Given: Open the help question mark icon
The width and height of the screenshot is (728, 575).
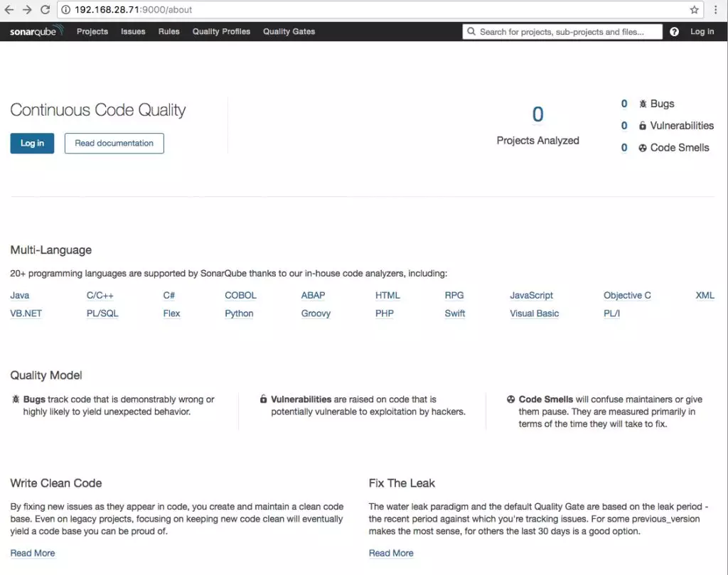Looking at the screenshot, I should [x=674, y=32].
